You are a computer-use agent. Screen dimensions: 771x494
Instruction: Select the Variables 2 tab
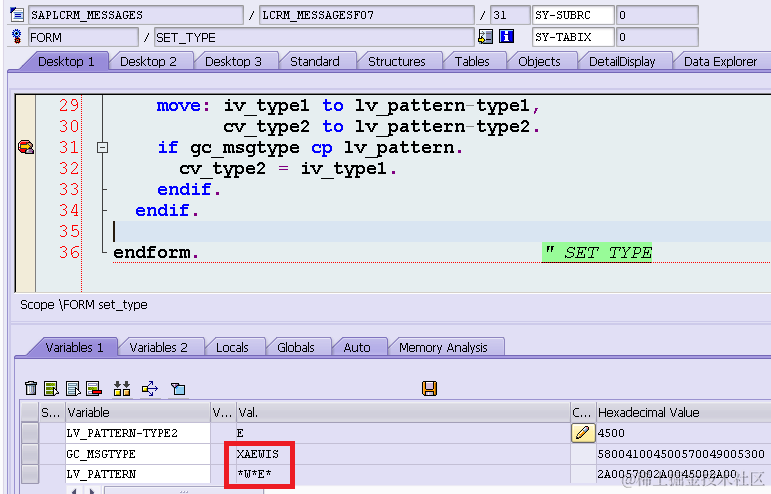pyautogui.click(x=158, y=348)
